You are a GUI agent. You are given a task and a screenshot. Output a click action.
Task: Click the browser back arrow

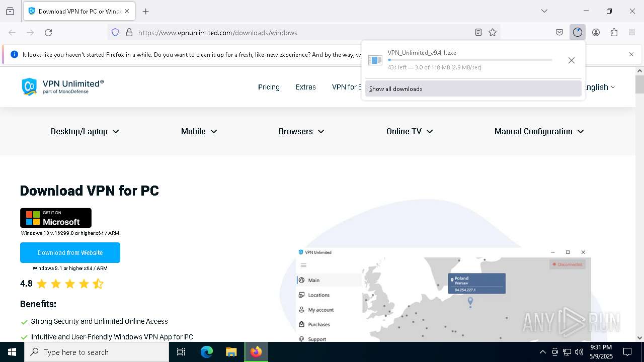pyautogui.click(x=12, y=33)
